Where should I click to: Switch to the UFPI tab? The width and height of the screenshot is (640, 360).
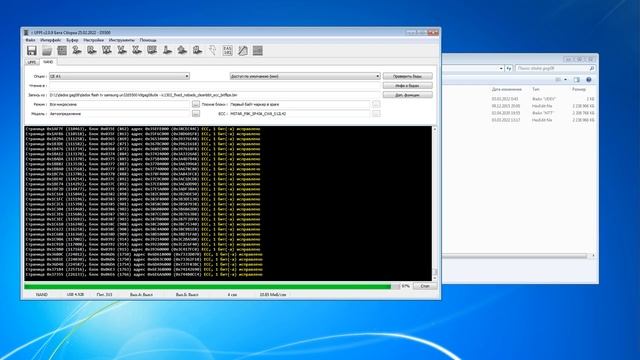click(31, 62)
